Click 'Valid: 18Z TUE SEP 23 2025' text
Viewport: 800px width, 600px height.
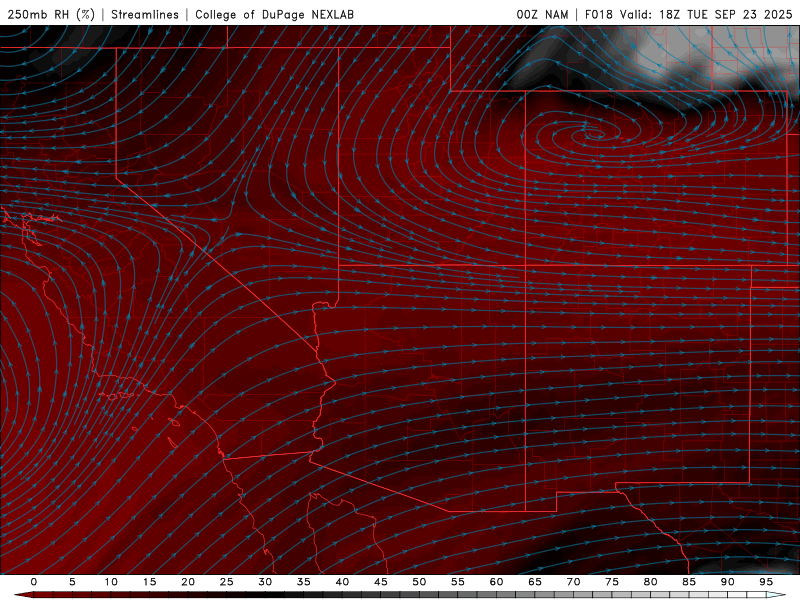click(706, 14)
